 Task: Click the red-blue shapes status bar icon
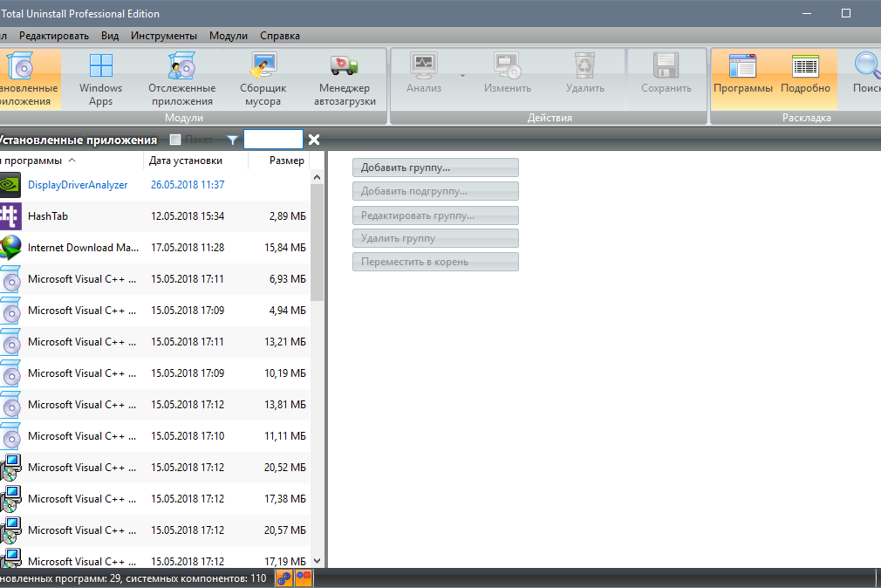tap(304, 578)
